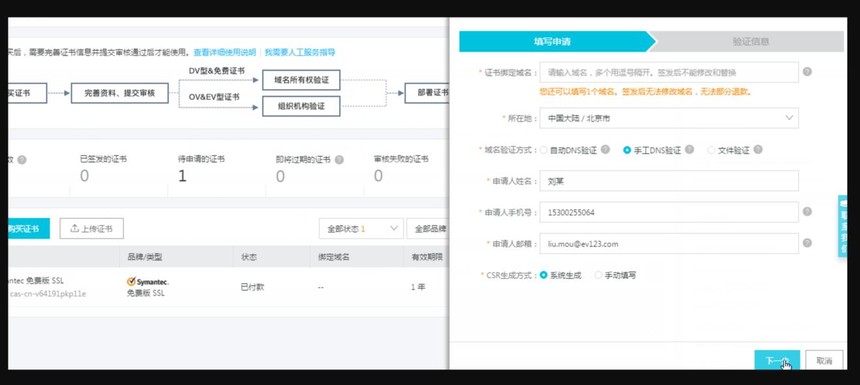Choose 系统生成 for CSR generation
Viewport: 860px width, 385px height.
click(x=544, y=275)
